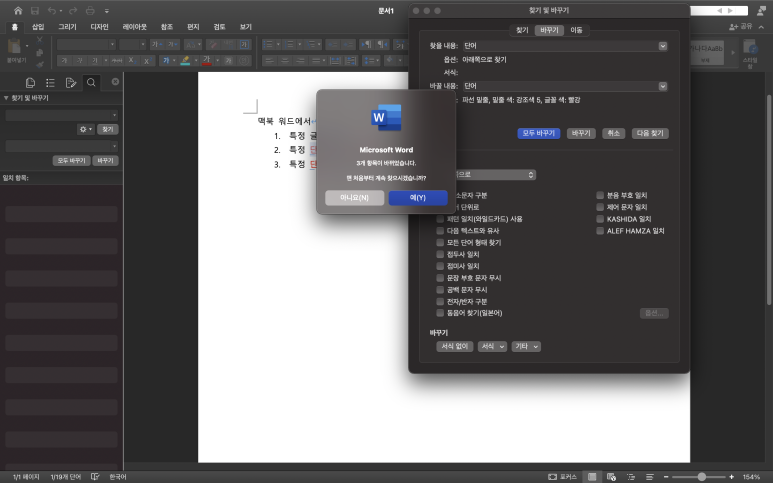
Task: Switch to the 이동 tab in dialog
Action: (576, 31)
